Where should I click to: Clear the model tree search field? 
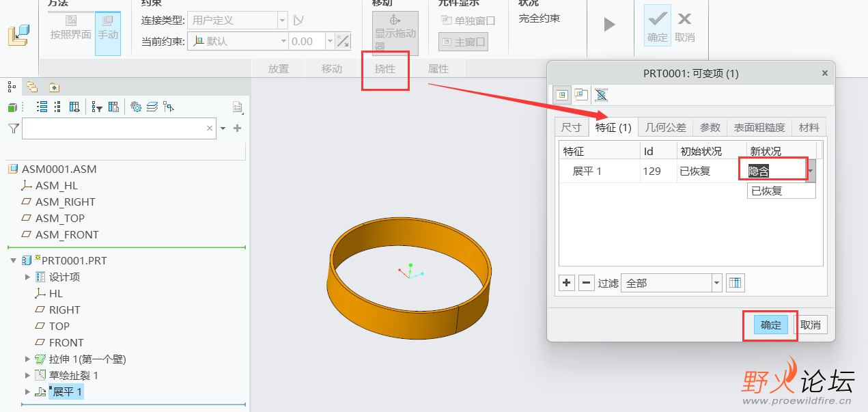point(210,128)
